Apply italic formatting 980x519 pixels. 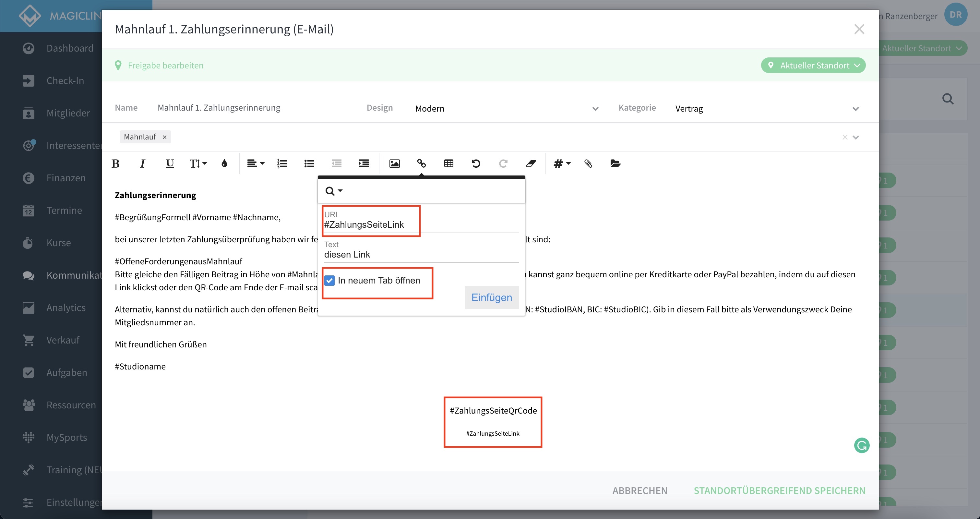coord(143,163)
